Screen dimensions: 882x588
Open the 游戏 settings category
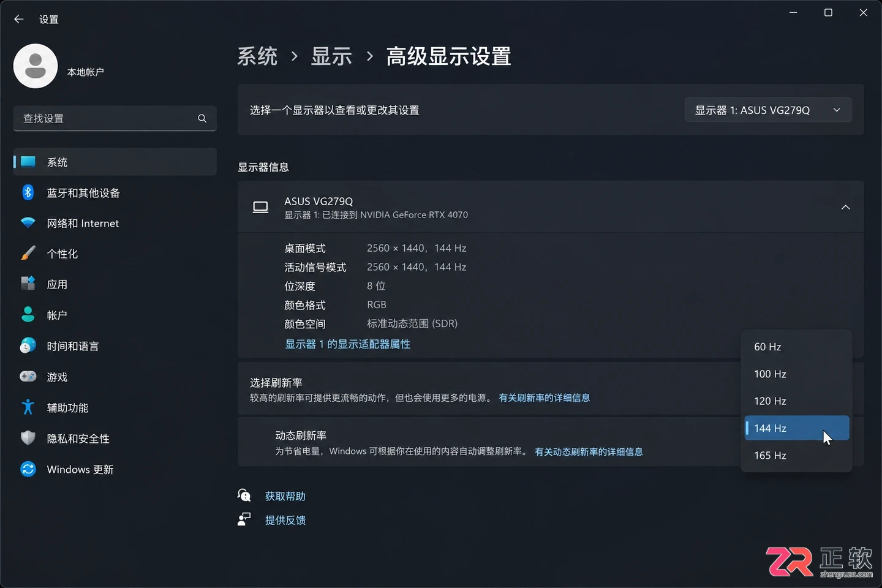(115, 377)
